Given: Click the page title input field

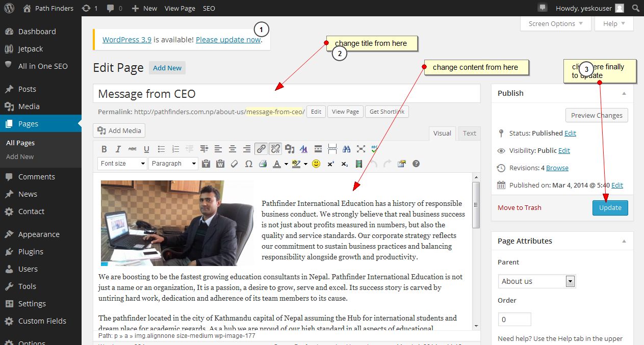Looking at the screenshot, I should (287, 94).
